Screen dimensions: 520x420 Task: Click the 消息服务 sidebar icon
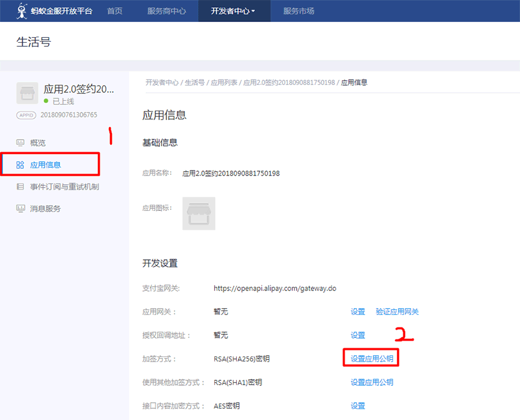[x=20, y=208]
